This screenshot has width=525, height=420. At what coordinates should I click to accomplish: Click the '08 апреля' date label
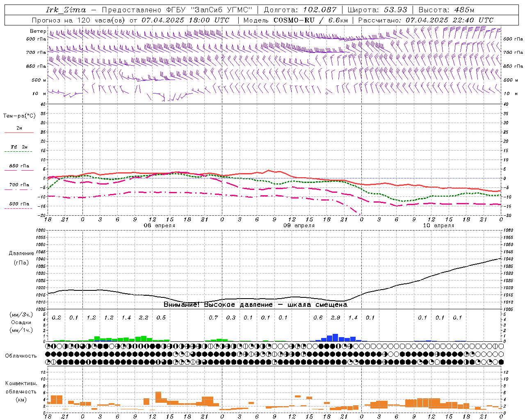(159, 226)
